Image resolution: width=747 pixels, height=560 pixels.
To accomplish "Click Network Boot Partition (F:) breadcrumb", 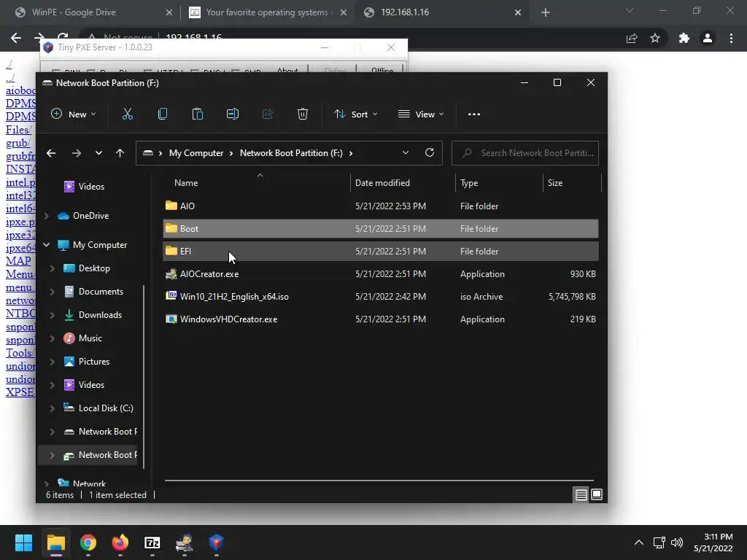I will (291, 153).
